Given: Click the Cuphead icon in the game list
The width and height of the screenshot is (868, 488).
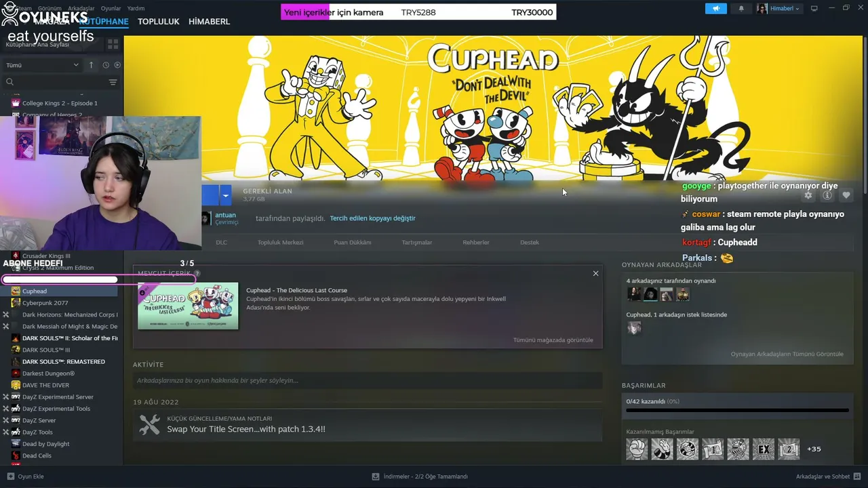Looking at the screenshot, I should (16, 291).
